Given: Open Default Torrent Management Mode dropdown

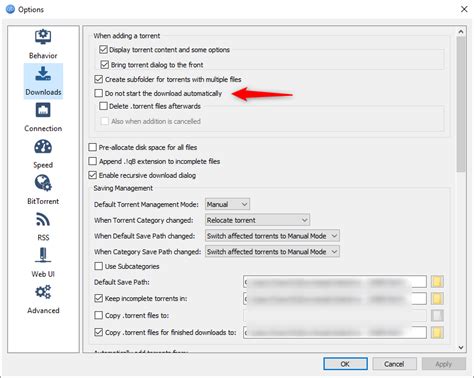Looking at the screenshot, I should [x=227, y=204].
